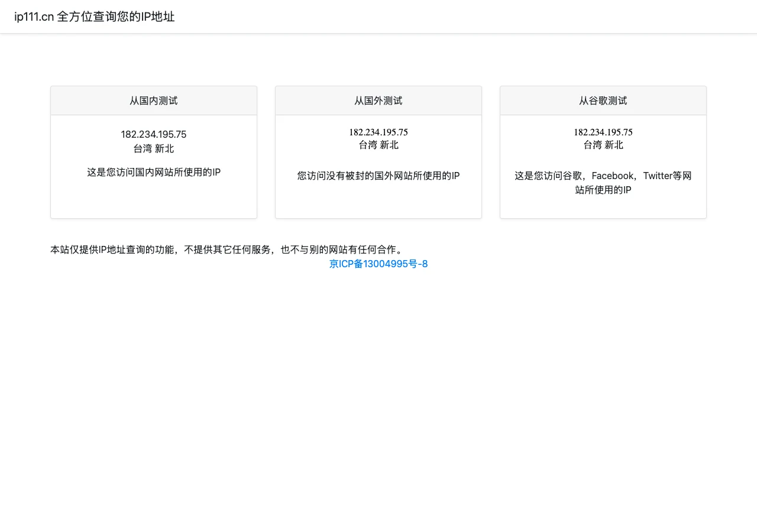Open the 京ICP备13004995号-8 link
Screen dimensions: 757x532
tap(378, 264)
